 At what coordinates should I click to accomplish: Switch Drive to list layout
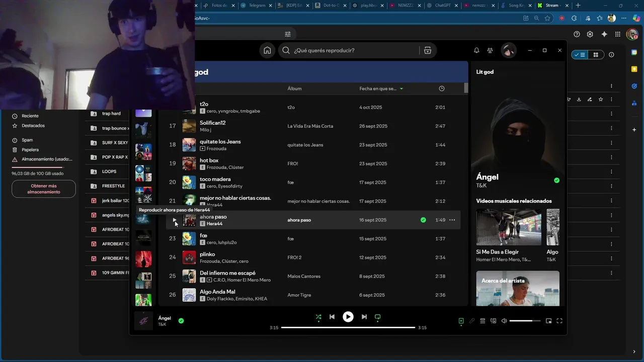point(580,55)
